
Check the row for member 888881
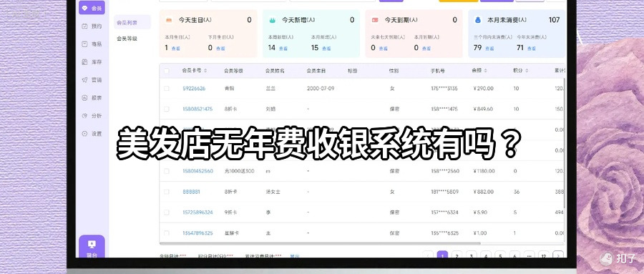(x=166, y=192)
